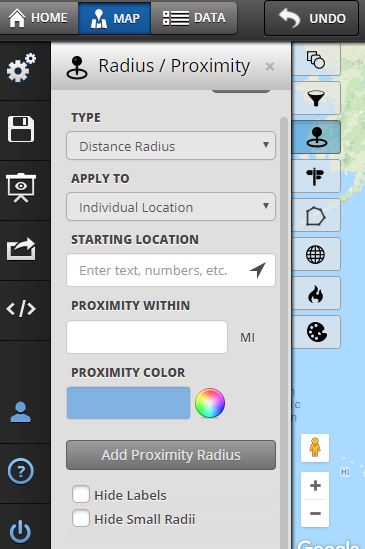Open the embed code icon
Image resolution: width=365 pixels, height=549 pixels.
coord(21,309)
